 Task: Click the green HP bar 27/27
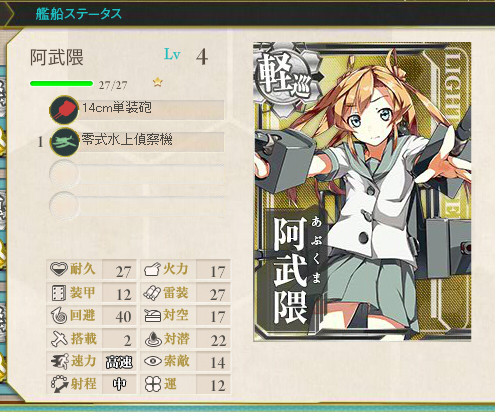(x=62, y=85)
